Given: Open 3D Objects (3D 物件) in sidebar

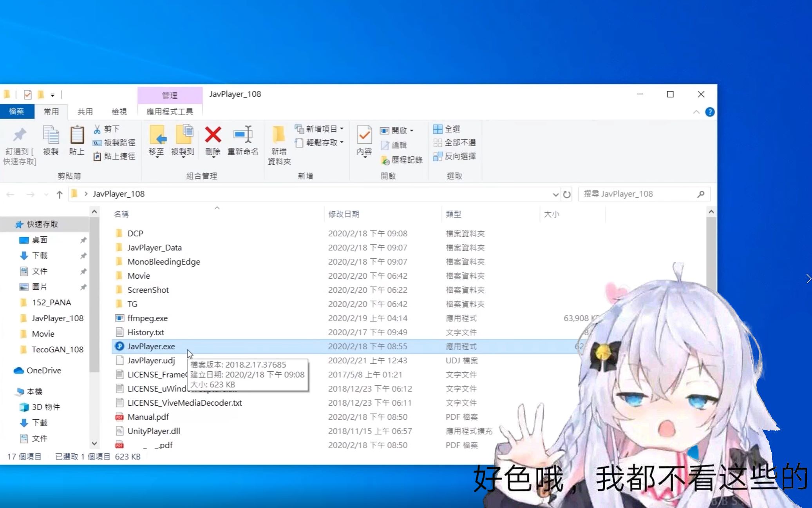Looking at the screenshot, I should tap(46, 407).
